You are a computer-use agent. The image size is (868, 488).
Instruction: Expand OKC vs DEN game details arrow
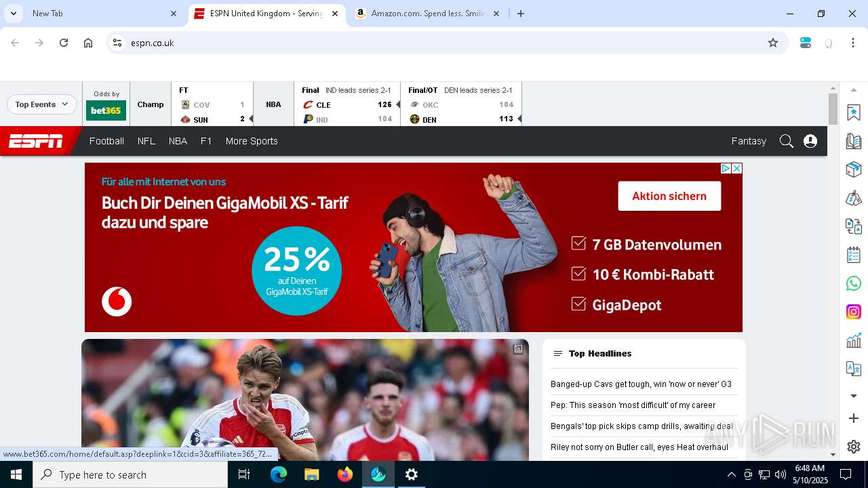[520, 119]
